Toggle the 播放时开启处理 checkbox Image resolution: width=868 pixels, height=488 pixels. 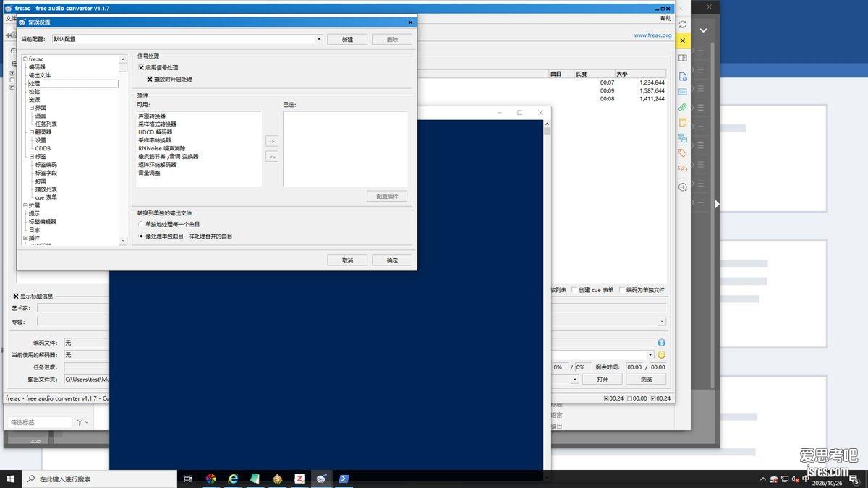click(x=150, y=80)
